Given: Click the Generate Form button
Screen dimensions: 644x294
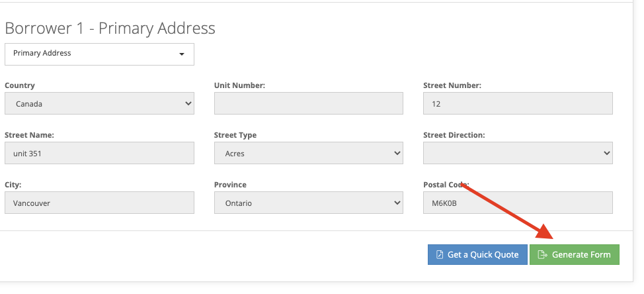Looking at the screenshot, I should coord(574,254).
